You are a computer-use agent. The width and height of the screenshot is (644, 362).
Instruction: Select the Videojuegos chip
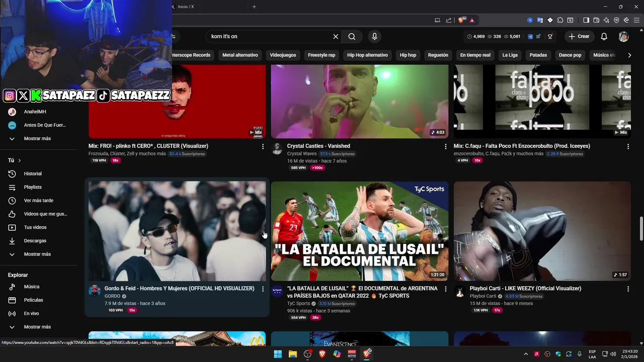pos(283,55)
